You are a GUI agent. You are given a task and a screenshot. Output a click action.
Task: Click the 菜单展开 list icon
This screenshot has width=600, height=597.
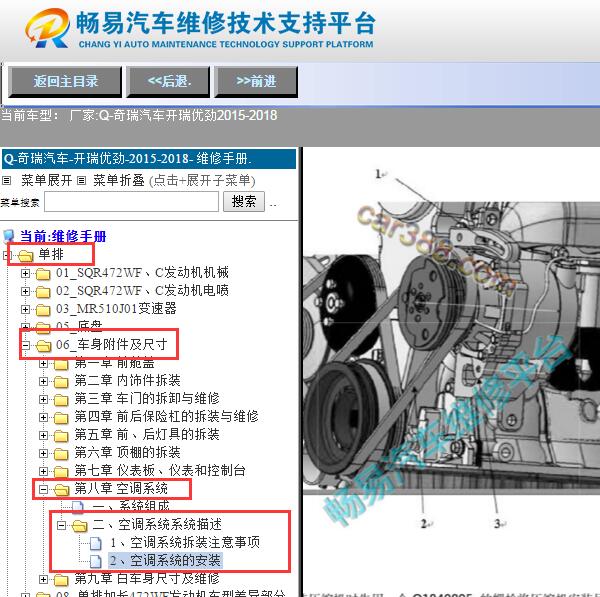click(x=7, y=180)
